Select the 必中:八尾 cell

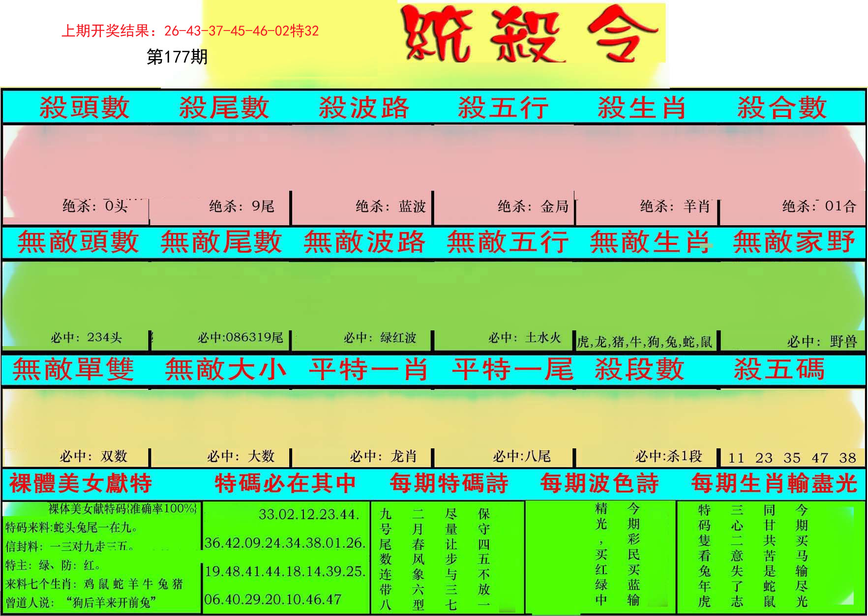tap(522, 456)
